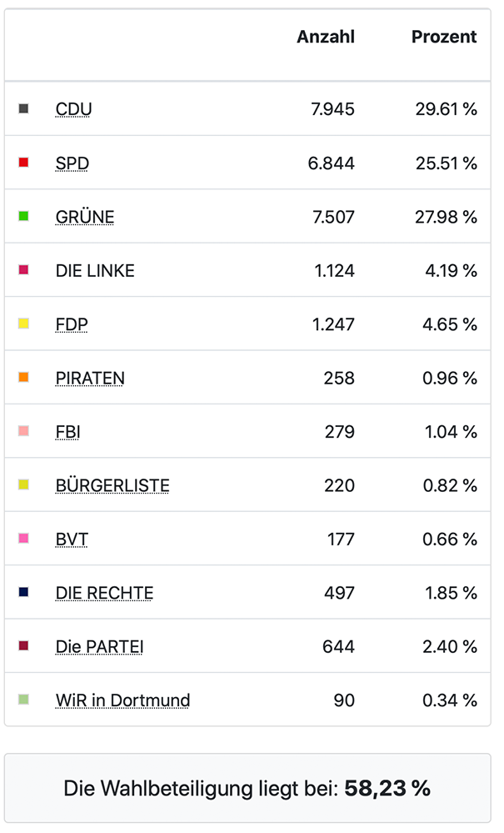Viewport: 504px width, 833px height.
Task: Click the GRÜNE party name
Action: tap(85, 217)
